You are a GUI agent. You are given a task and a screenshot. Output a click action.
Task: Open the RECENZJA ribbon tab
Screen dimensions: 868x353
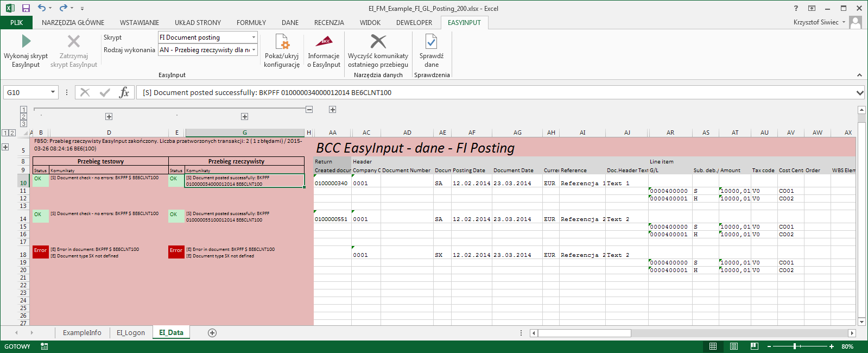329,22
